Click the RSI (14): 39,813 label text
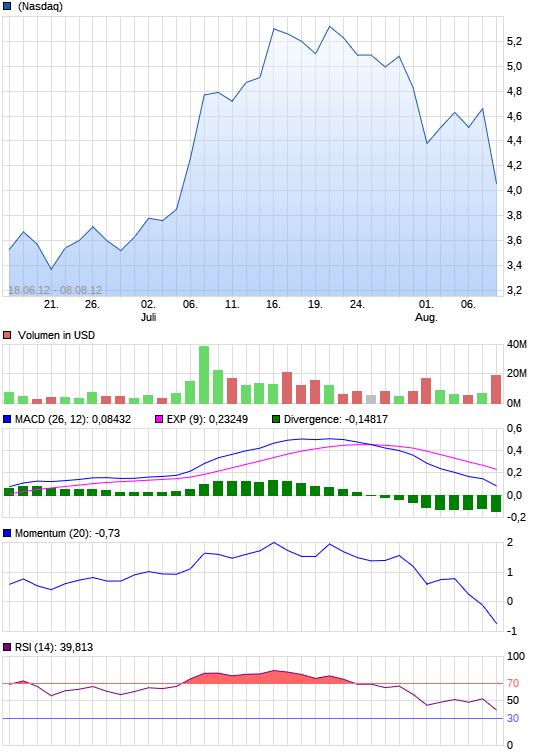This screenshot has height=755, width=545. (x=54, y=647)
